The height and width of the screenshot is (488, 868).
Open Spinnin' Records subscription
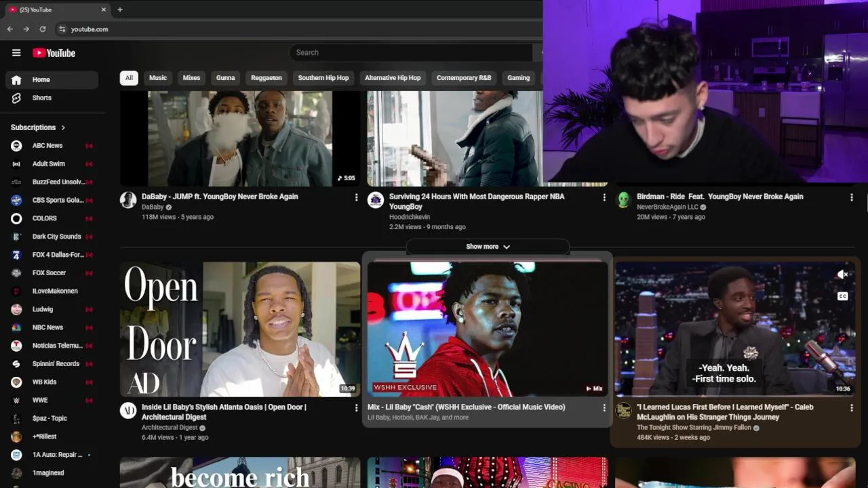click(52, 364)
